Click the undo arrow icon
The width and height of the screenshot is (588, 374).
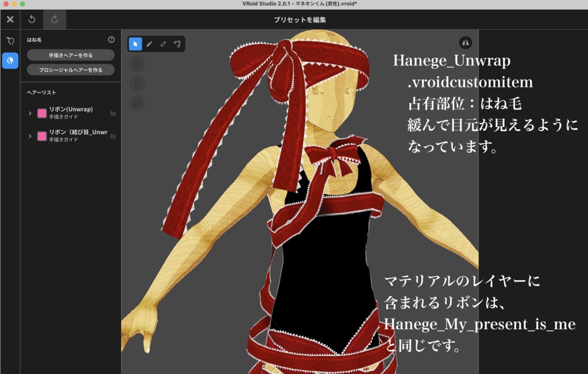tap(32, 19)
